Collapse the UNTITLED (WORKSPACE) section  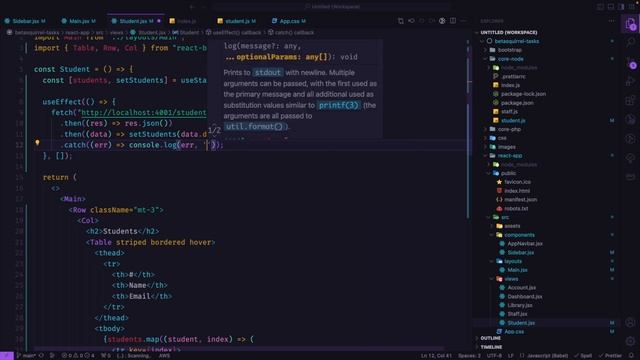coord(509,32)
